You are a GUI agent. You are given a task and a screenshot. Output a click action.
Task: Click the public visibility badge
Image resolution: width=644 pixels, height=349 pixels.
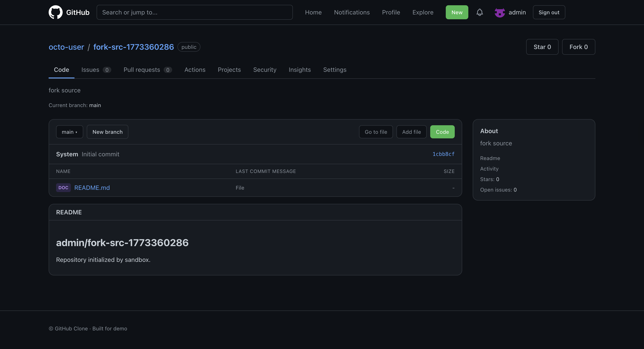click(x=189, y=47)
